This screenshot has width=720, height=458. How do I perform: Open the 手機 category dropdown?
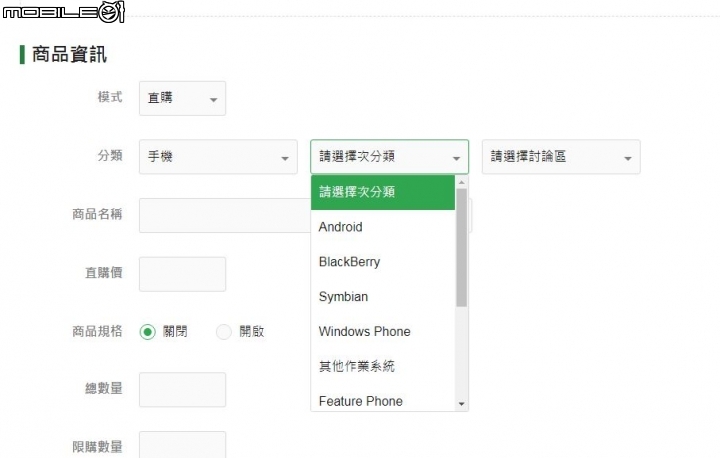pos(218,157)
